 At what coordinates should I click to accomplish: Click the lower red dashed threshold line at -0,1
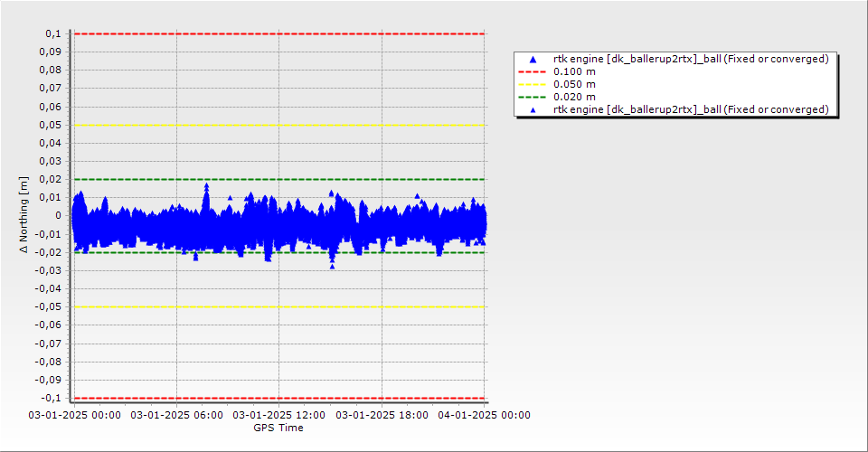279,398
